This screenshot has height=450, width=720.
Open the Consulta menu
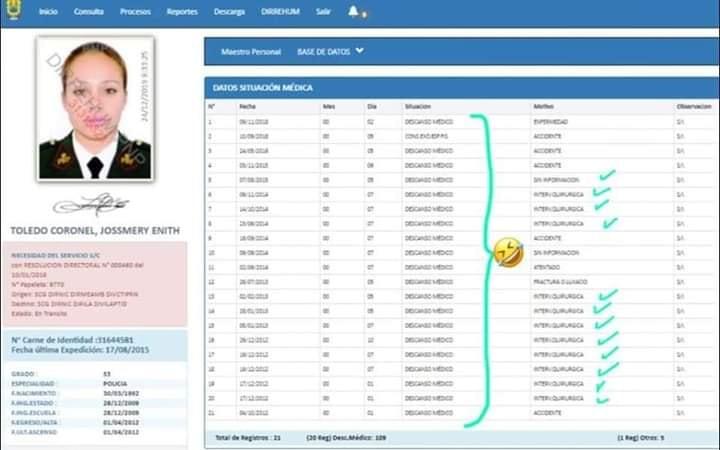point(89,11)
